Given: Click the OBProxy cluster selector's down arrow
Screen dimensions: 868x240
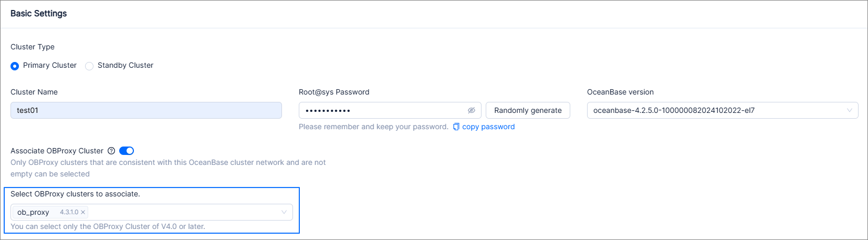Looking at the screenshot, I should click(x=284, y=212).
